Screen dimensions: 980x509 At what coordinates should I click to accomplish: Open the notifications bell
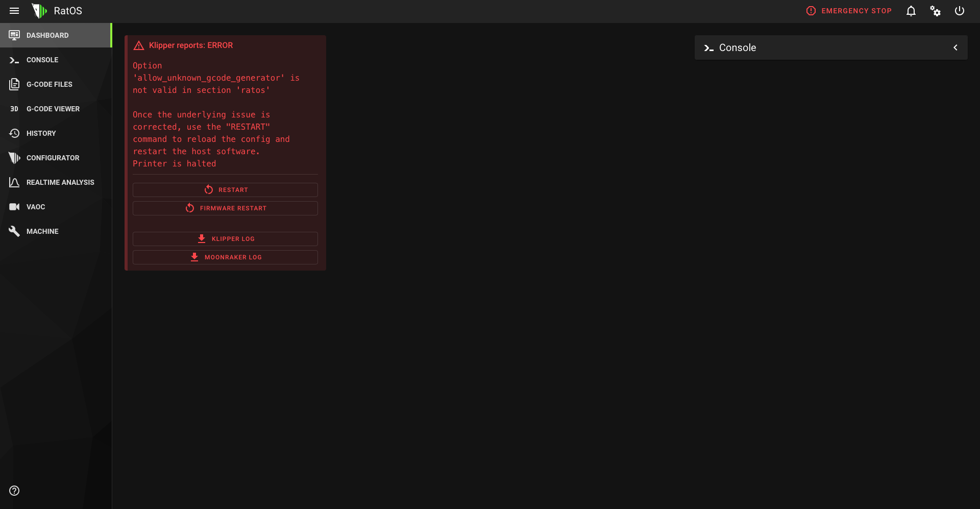[x=911, y=11]
